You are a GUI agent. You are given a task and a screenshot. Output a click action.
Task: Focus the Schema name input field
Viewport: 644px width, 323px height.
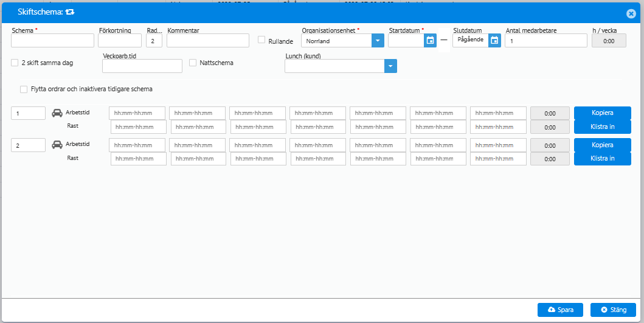[52, 41]
